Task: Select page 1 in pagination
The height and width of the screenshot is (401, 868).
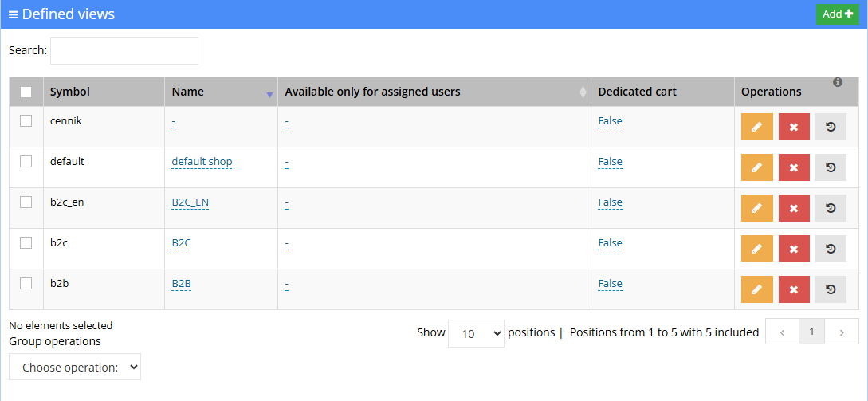Action: 811,332
